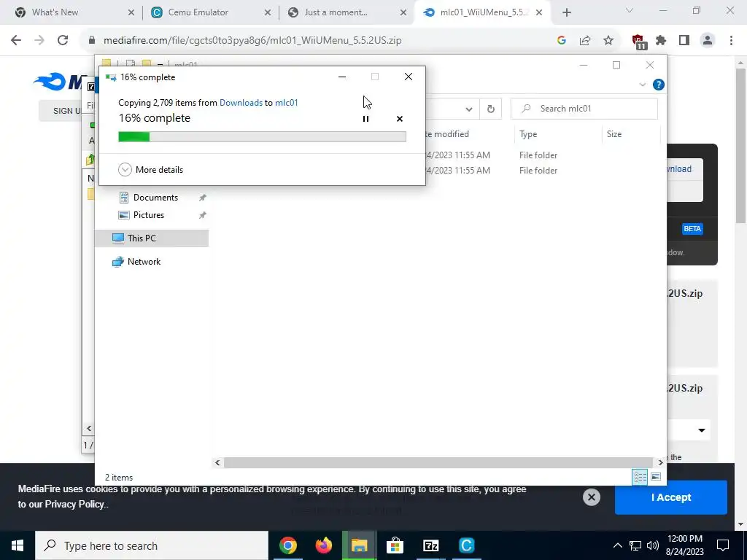Pause the file copy operation

365,119
